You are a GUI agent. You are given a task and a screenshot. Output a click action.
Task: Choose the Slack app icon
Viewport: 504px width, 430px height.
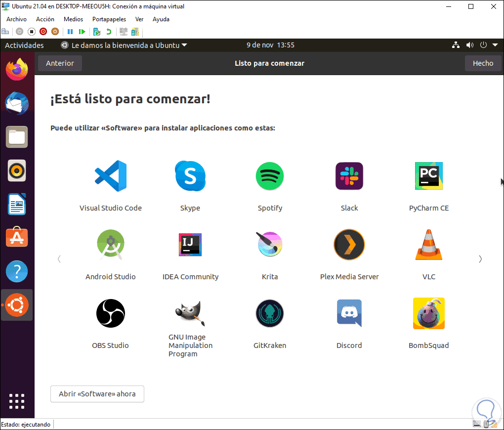coord(349,176)
